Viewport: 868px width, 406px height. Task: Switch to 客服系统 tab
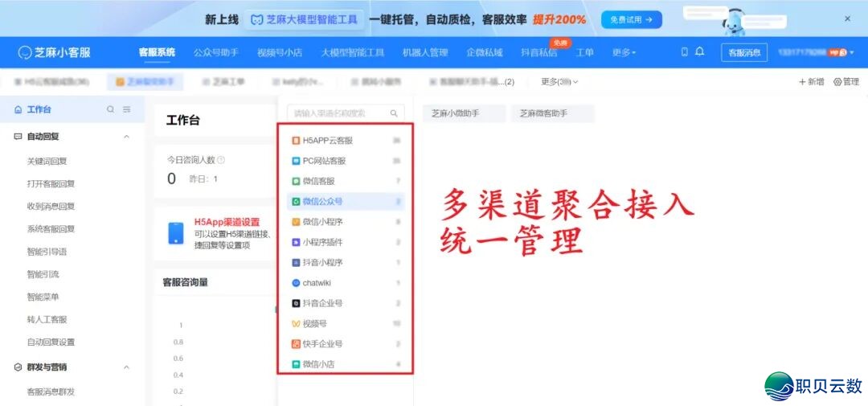(x=157, y=52)
